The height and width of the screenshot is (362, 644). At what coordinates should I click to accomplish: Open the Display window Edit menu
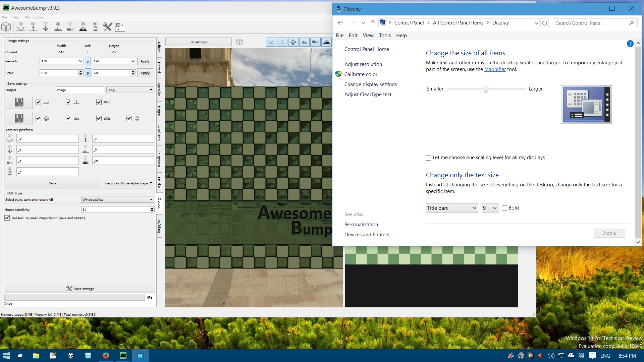pos(353,36)
